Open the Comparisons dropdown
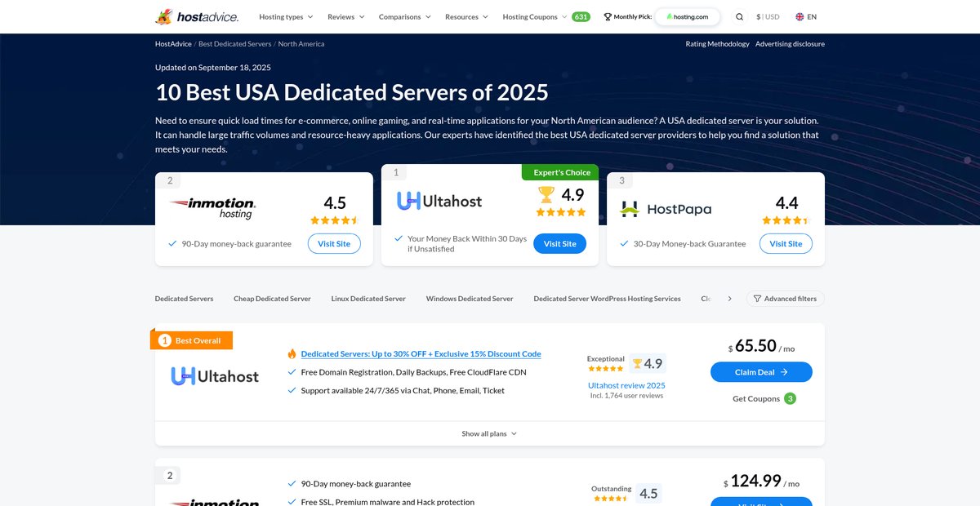980x506 pixels. [x=405, y=16]
